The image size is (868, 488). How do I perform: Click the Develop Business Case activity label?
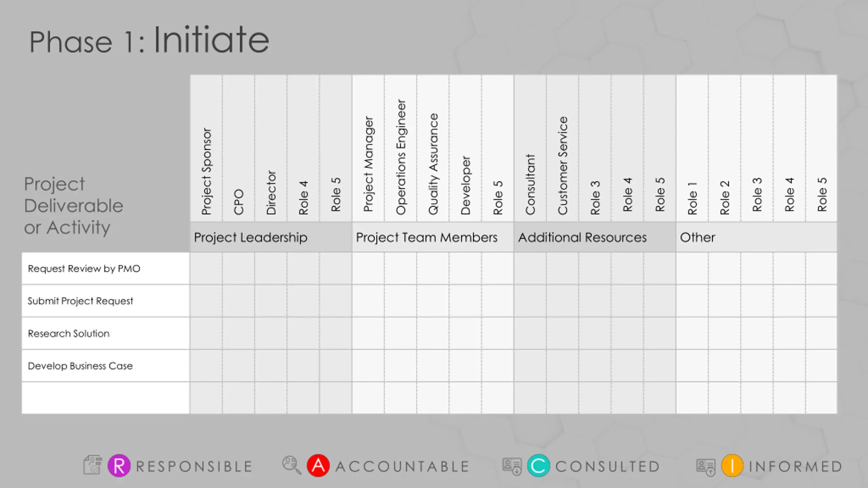point(80,366)
